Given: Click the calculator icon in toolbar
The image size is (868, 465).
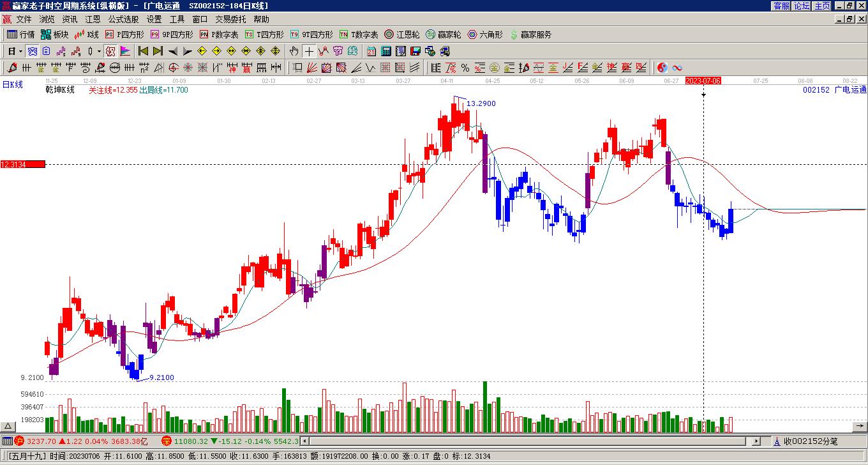Looking at the screenshot, I should (386, 51).
